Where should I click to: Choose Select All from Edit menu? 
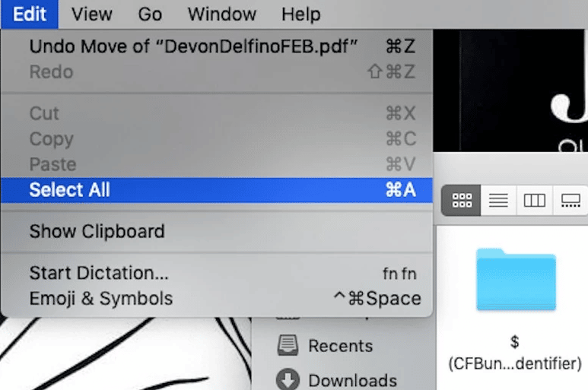(x=69, y=190)
